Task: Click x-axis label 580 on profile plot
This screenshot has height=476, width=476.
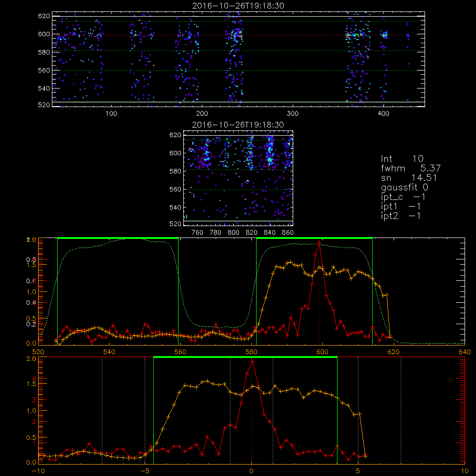Action: pyautogui.click(x=251, y=352)
